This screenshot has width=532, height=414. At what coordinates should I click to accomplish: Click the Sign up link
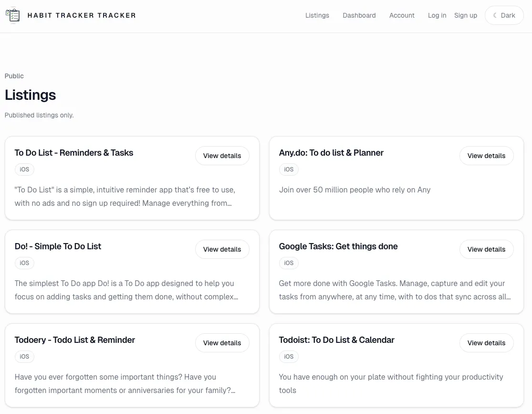[466, 15]
